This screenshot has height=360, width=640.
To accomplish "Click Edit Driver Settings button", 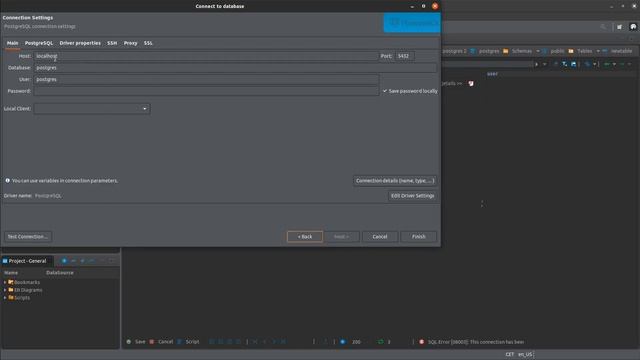I will pos(412,196).
